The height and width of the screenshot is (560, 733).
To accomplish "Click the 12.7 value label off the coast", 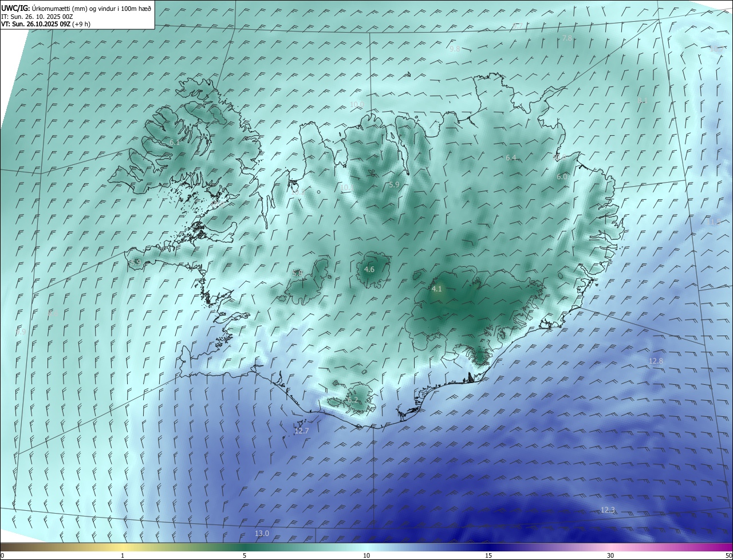I will (302, 431).
